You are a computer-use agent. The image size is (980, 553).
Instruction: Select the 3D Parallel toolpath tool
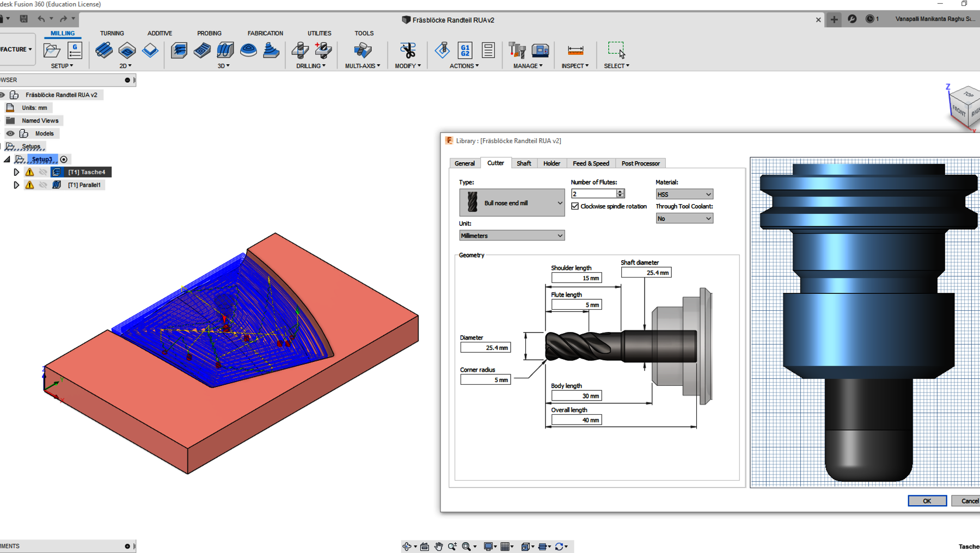click(225, 51)
